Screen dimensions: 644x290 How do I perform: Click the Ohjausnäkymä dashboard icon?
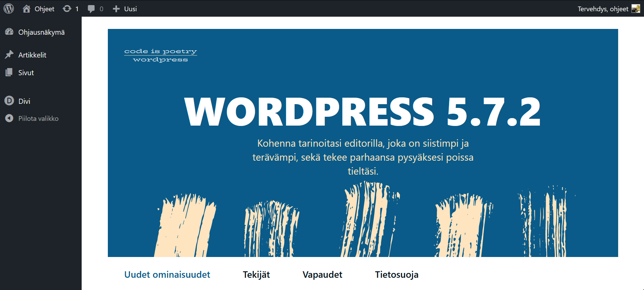(x=9, y=32)
